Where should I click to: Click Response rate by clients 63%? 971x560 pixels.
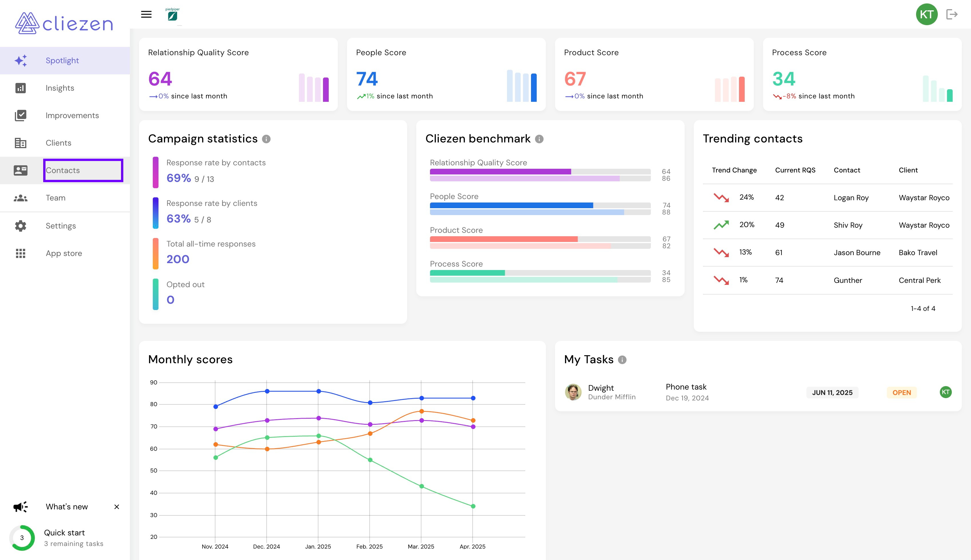click(179, 219)
